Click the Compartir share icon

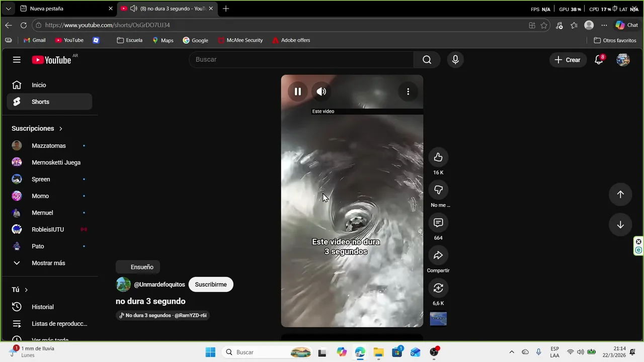pyautogui.click(x=438, y=255)
